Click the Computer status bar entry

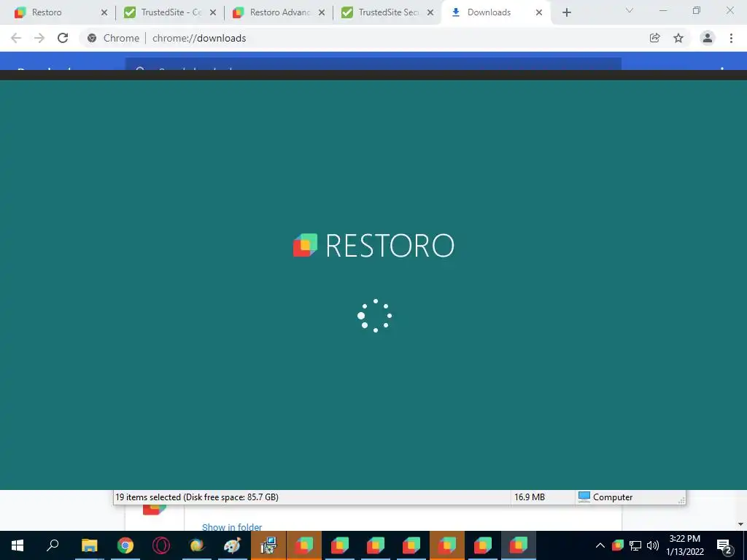point(605,497)
